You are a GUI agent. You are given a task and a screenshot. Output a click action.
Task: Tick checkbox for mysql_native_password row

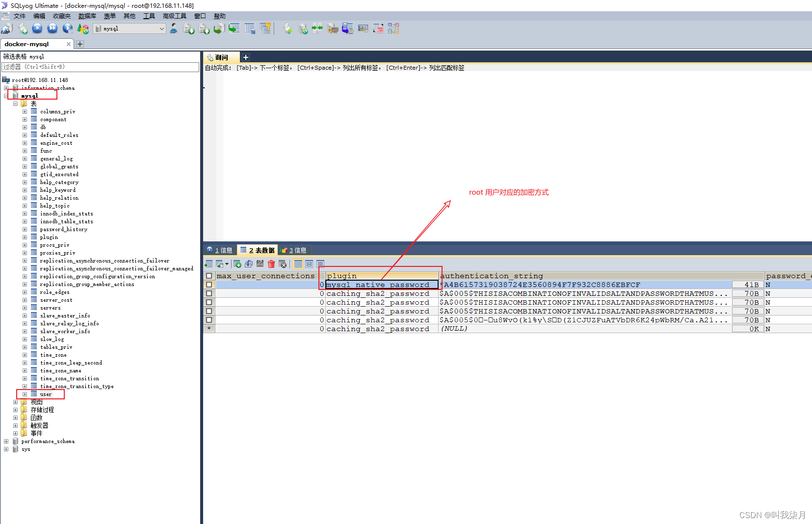[209, 285]
